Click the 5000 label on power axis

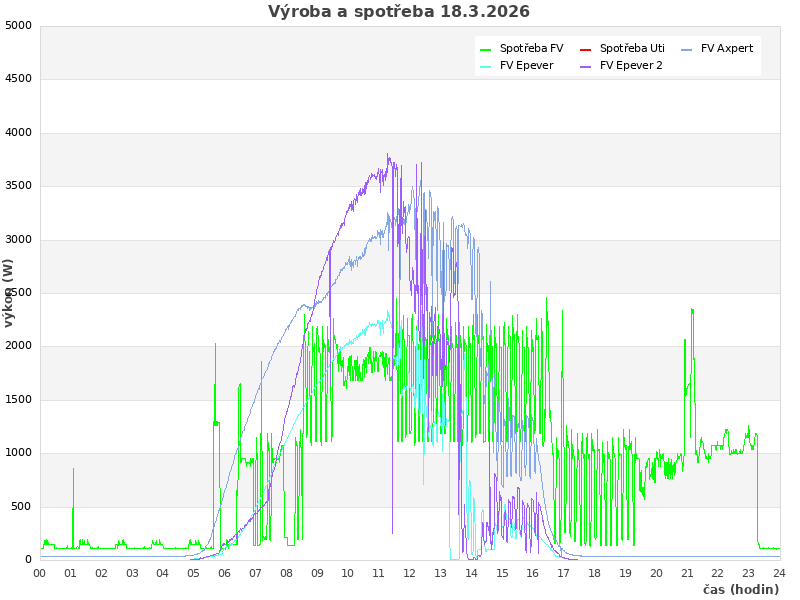(x=18, y=25)
